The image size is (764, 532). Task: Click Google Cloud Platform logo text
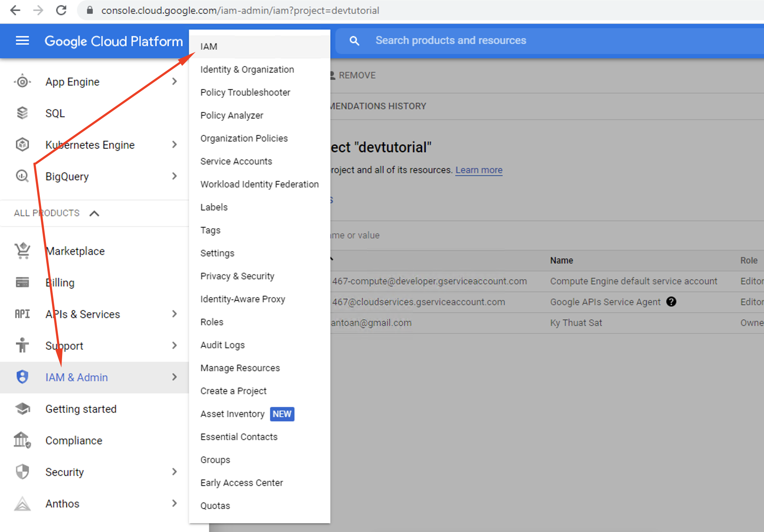click(113, 41)
